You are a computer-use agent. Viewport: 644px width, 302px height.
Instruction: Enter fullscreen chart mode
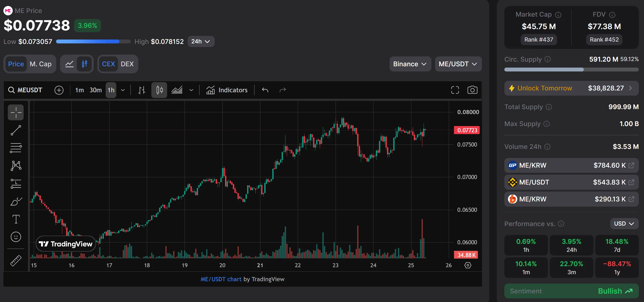[455, 90]
